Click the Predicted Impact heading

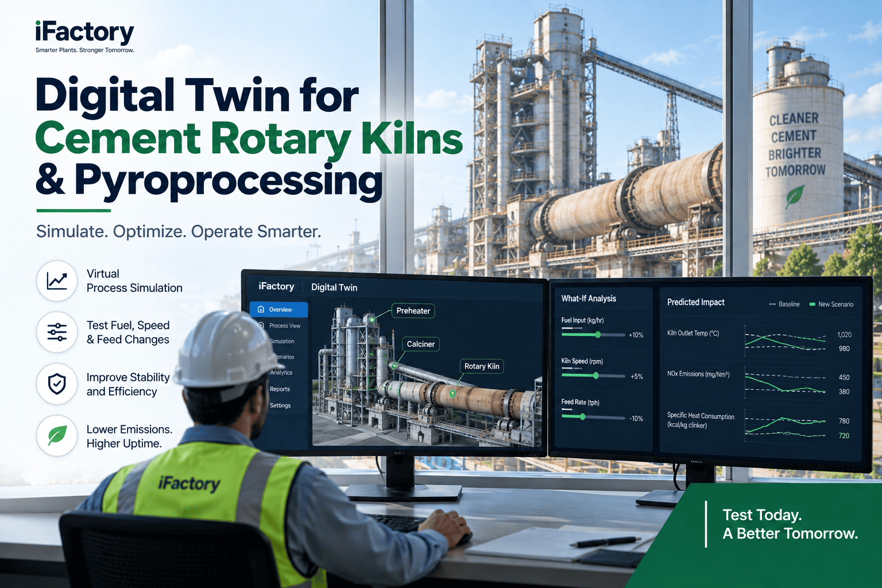click(695, 302)
